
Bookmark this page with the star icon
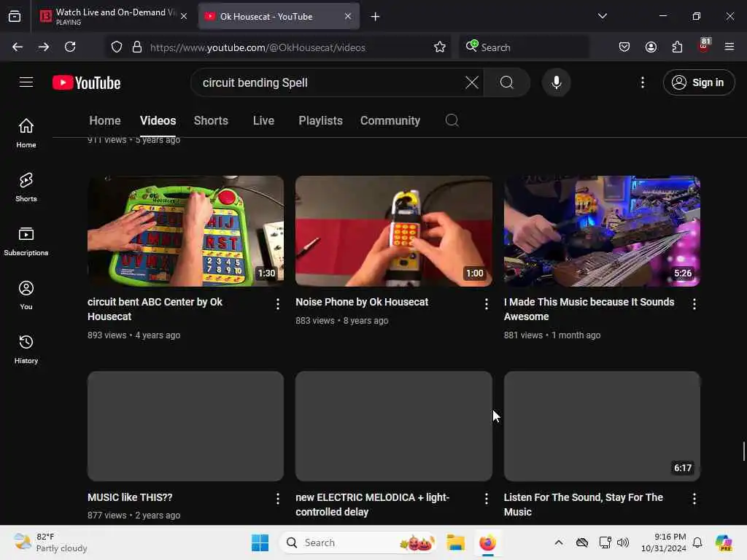[x=440, y=47]
